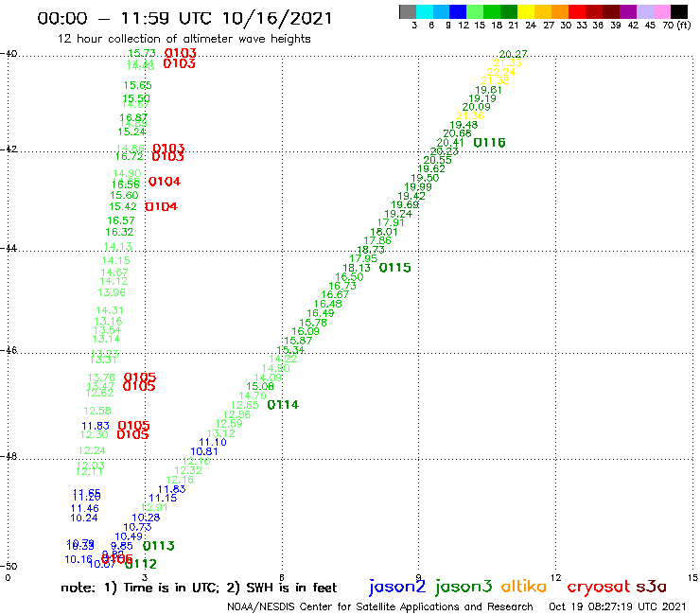Click the jason3 satellite legend label
The image size is (700, 615).
tap(464, 587)
